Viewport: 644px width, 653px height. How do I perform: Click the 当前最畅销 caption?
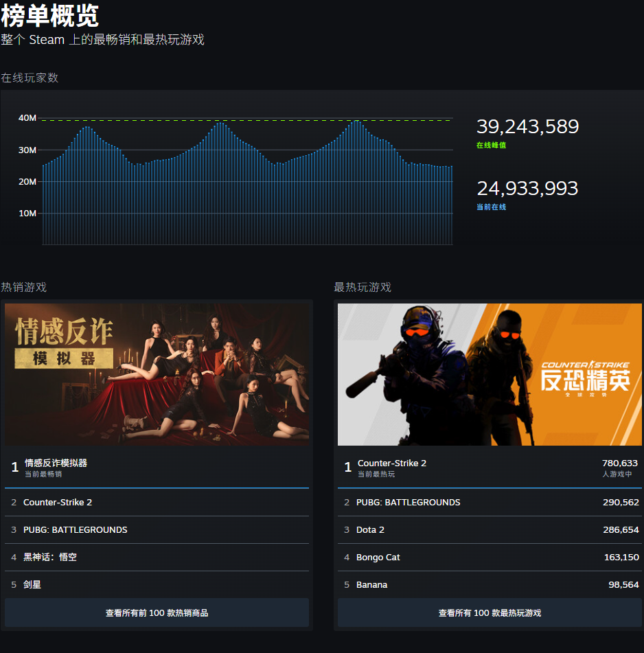43,474
